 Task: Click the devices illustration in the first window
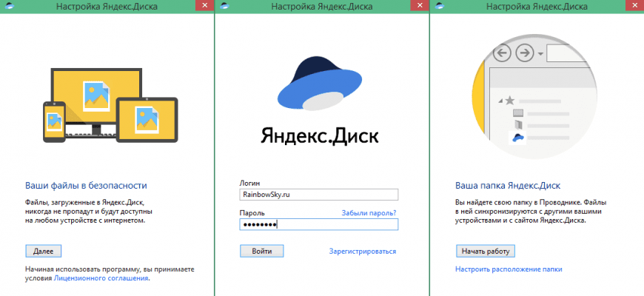(110, 106)
